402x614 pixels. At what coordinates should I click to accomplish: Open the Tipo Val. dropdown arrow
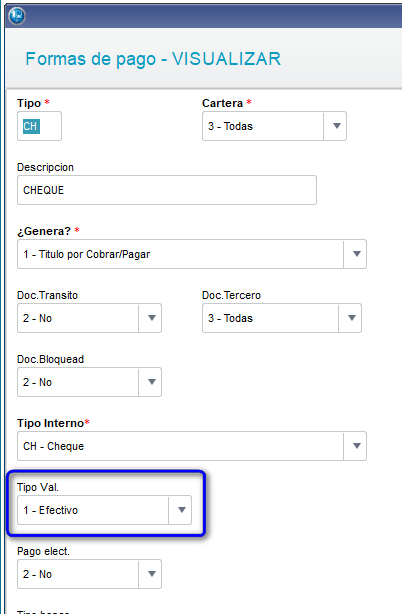click(x=181, y=510)
